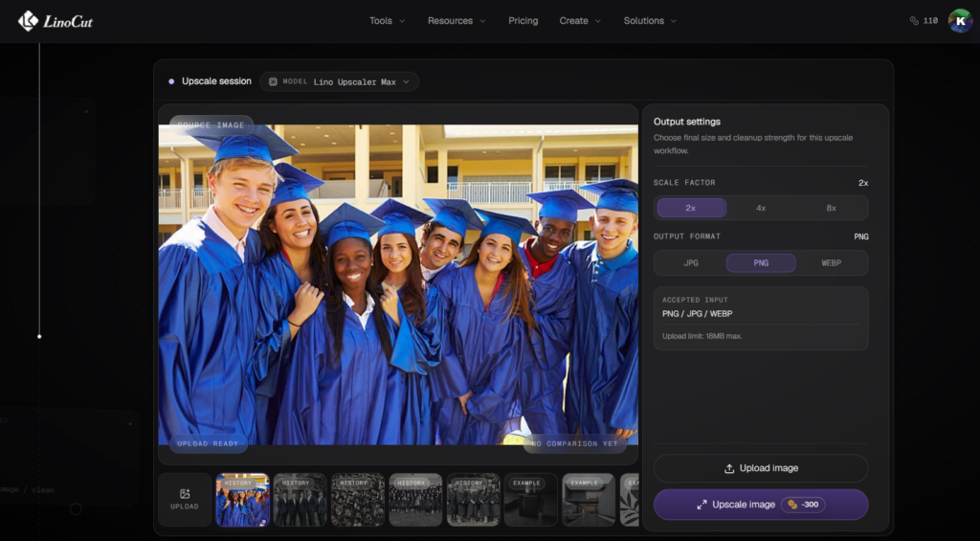
Task: Set output format to WEBP
Action: (x=832, y=263)
